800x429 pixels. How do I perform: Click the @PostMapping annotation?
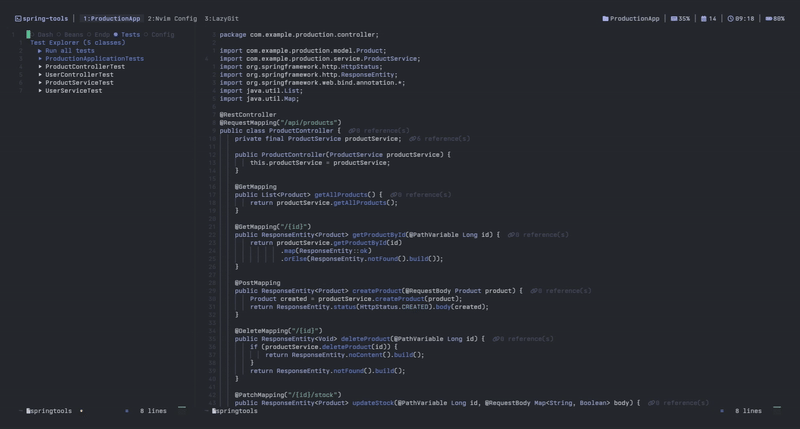(258, 283)
